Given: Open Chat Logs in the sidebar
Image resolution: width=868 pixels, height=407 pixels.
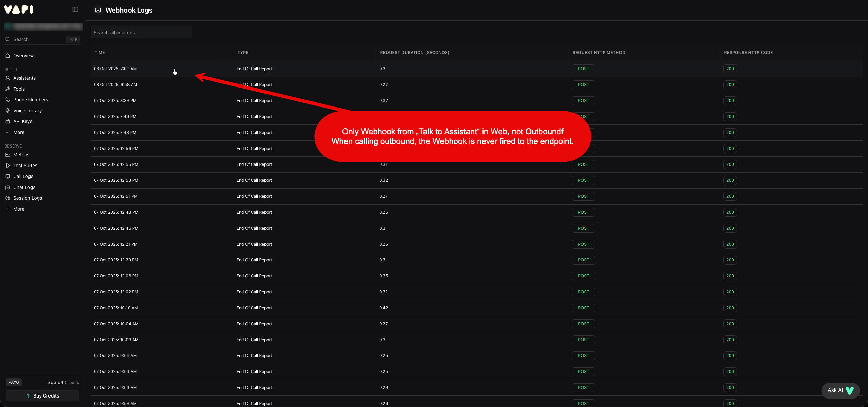Looking at the screenshot, I should (x=24, y=187).
